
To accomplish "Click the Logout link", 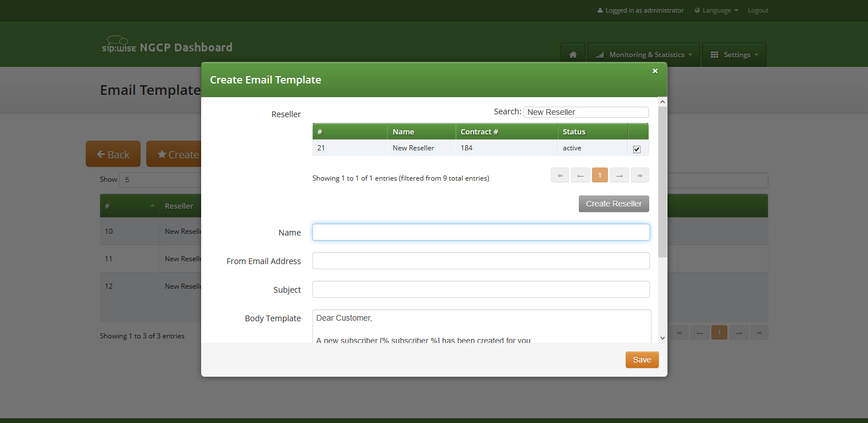I will click(x=757, y=10).
